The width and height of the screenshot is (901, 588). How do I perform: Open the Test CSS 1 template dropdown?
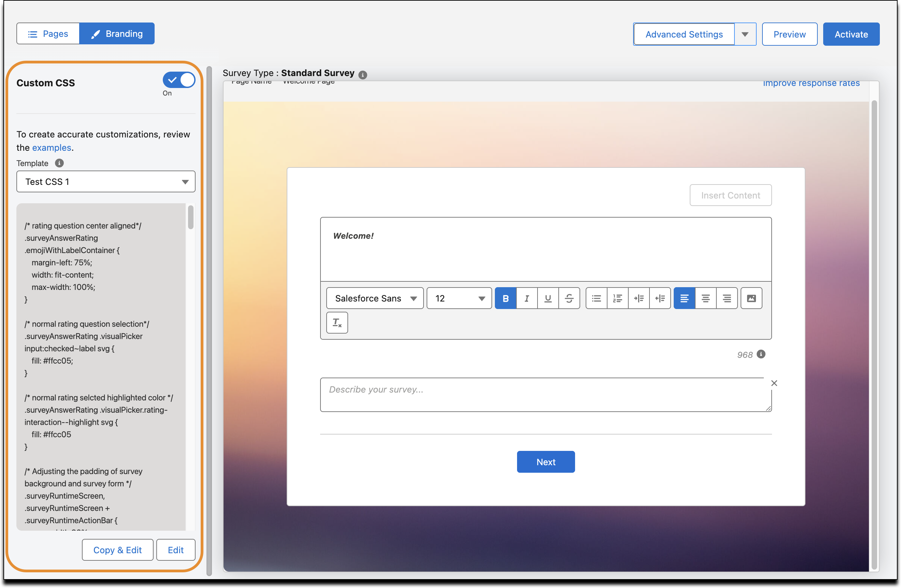[x=105, y=181]
